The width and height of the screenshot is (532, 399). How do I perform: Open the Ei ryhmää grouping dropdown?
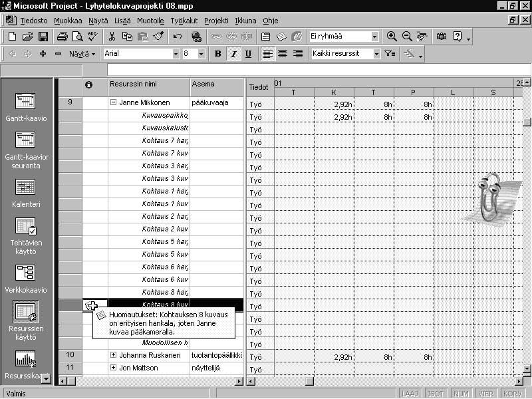click(x=374, y=37)
